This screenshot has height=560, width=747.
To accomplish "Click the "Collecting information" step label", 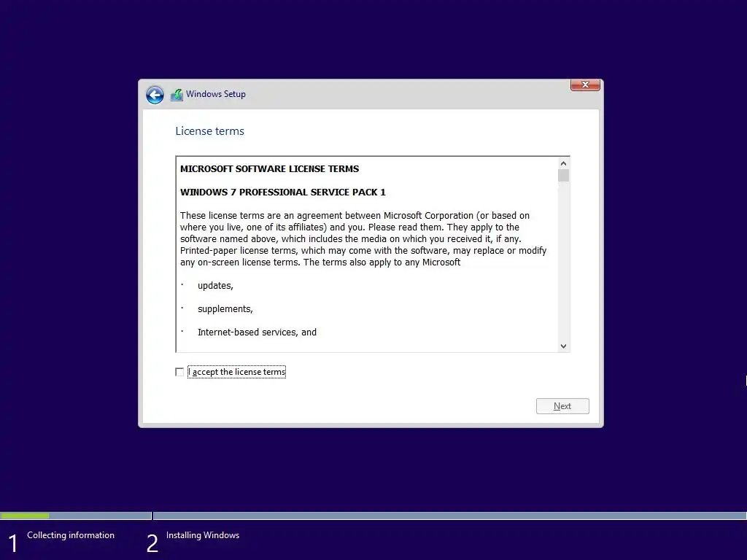I will pos(71,535).
